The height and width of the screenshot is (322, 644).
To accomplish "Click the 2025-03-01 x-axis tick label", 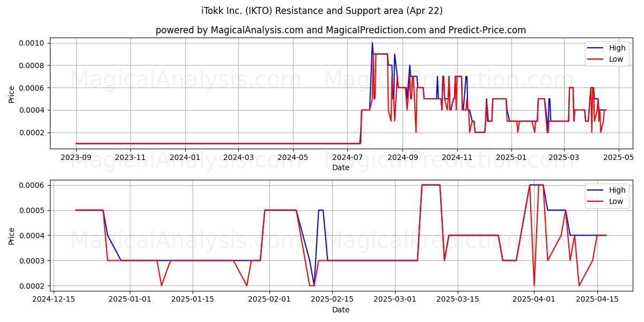I will click(x=396, y=299).
